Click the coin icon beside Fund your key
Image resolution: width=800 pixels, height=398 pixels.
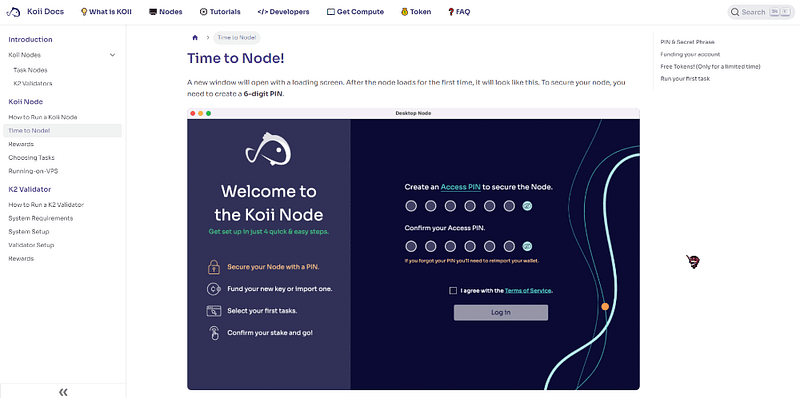[x=213, y=289]
